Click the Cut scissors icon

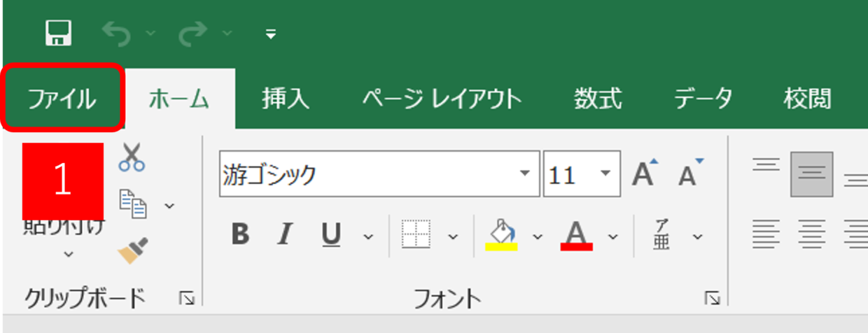click(x=132, y=157)
